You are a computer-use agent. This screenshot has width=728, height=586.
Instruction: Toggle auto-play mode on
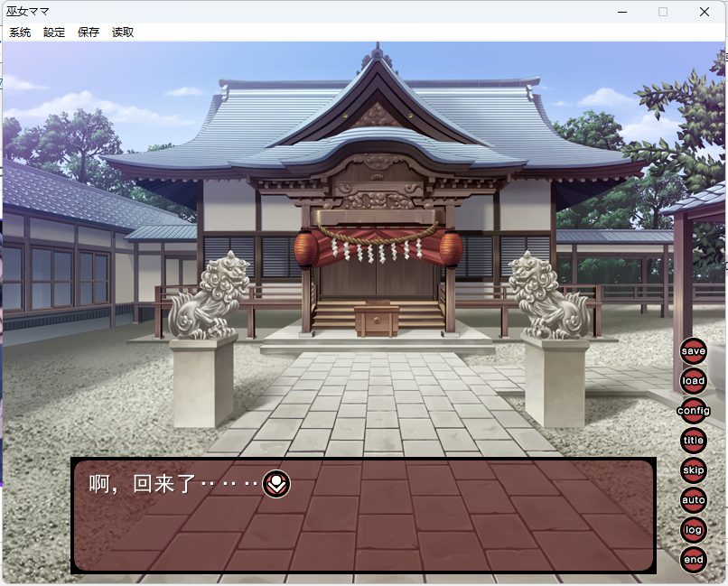pyautogui.click(x=693, y=500)
